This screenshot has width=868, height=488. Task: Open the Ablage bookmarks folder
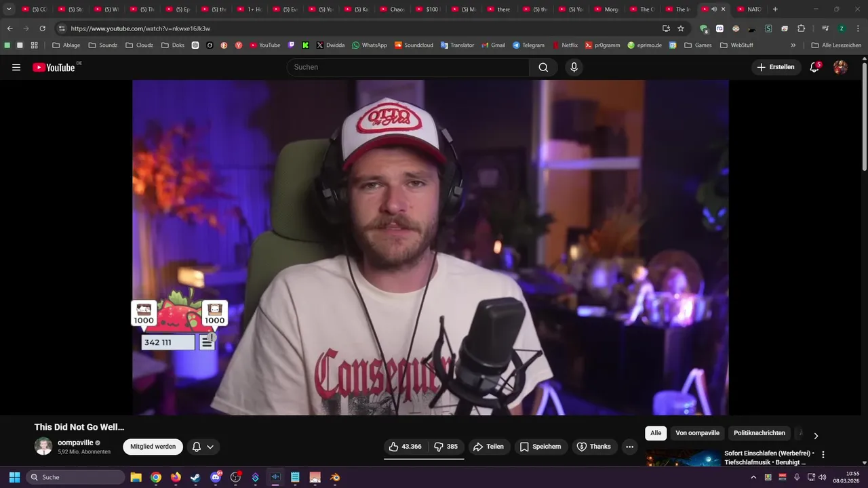coord(66,45)
